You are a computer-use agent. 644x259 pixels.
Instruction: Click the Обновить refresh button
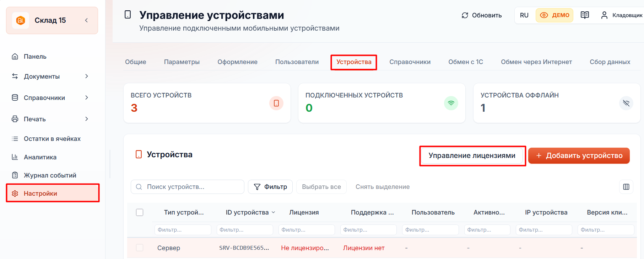[x=482, y=15]
